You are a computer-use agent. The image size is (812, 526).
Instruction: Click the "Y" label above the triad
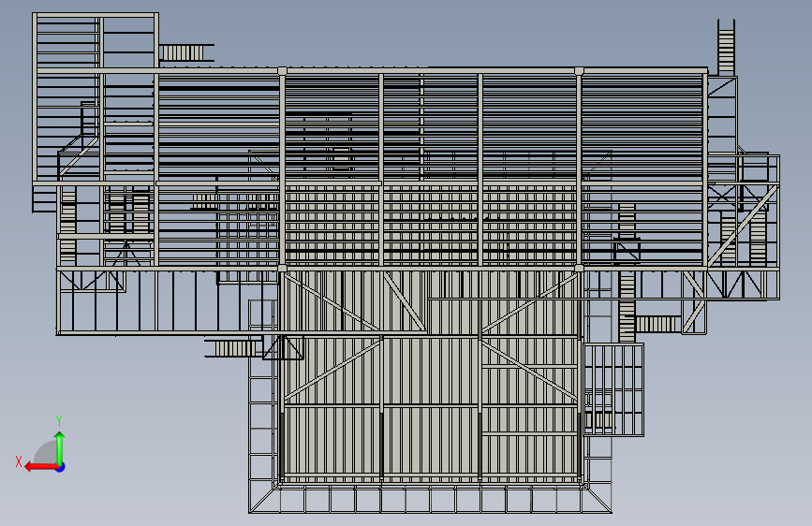pyautogui.click(x=59, y=420)
